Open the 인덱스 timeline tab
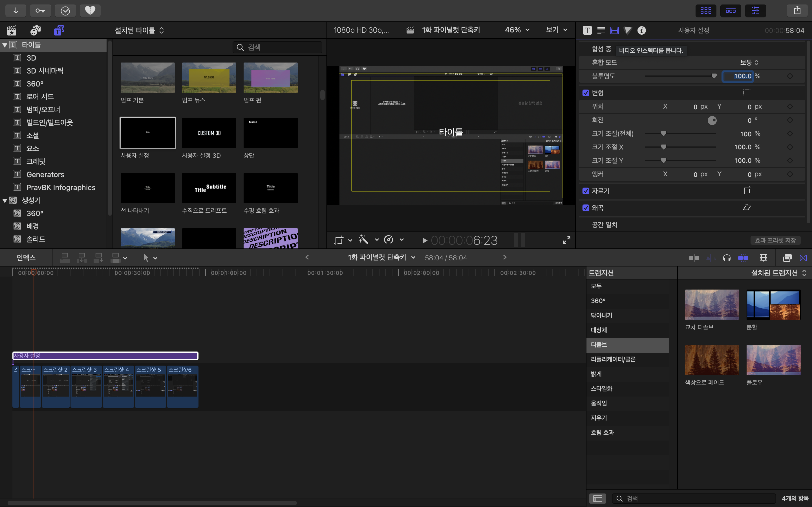The image size is (812, 507). pos(26,258)
